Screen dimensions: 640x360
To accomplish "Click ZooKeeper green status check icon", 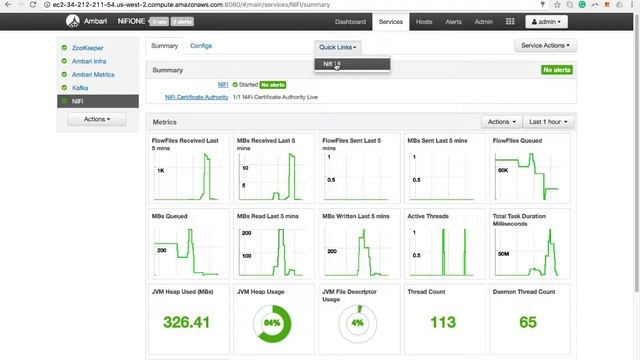I will pos(64,48).
